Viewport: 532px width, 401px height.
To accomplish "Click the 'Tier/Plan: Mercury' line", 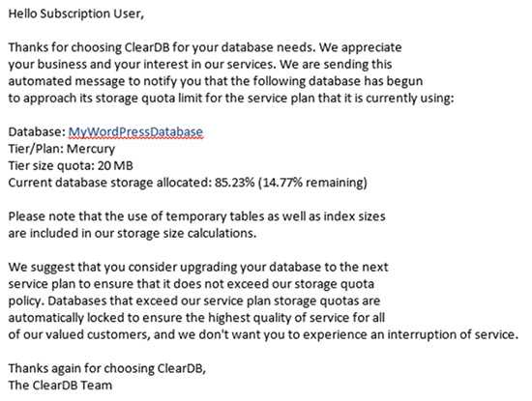I will pyautogui.click(x=62, y=149).
